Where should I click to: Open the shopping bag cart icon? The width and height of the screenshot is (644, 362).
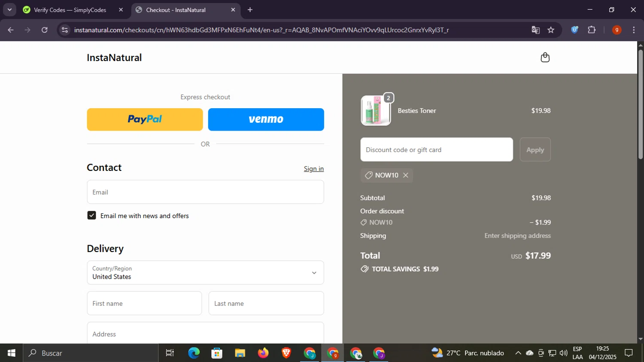point(545,57)
